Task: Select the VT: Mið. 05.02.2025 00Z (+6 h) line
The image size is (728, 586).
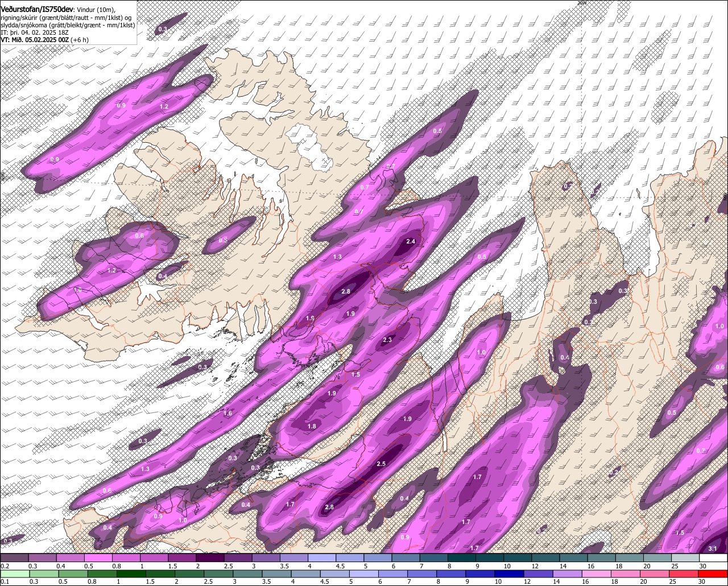Action: (44, 40)
